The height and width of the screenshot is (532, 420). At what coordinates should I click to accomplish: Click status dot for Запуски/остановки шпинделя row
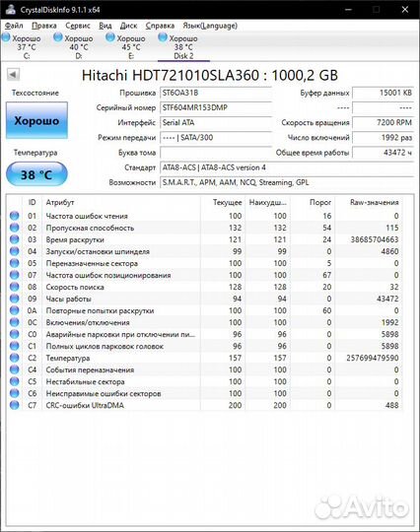pyautogui.click(x=14, y=251)
